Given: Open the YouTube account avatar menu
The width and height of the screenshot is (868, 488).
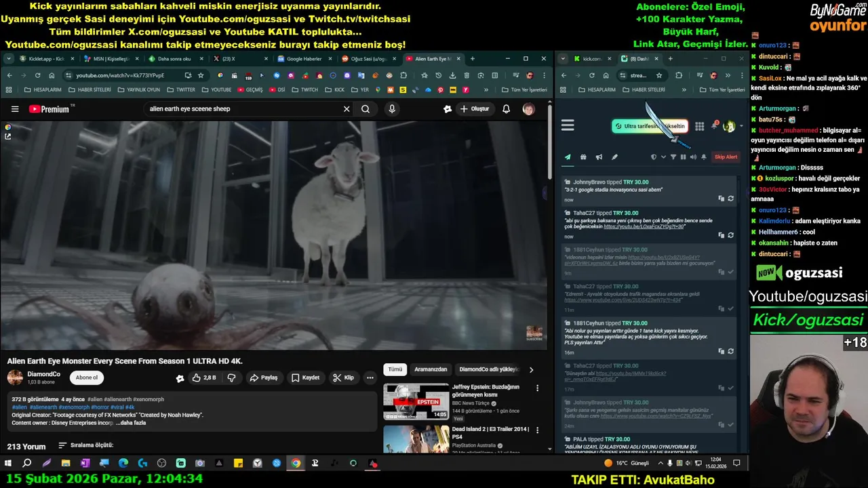Looking at the screenshot, I should point(528,109).
